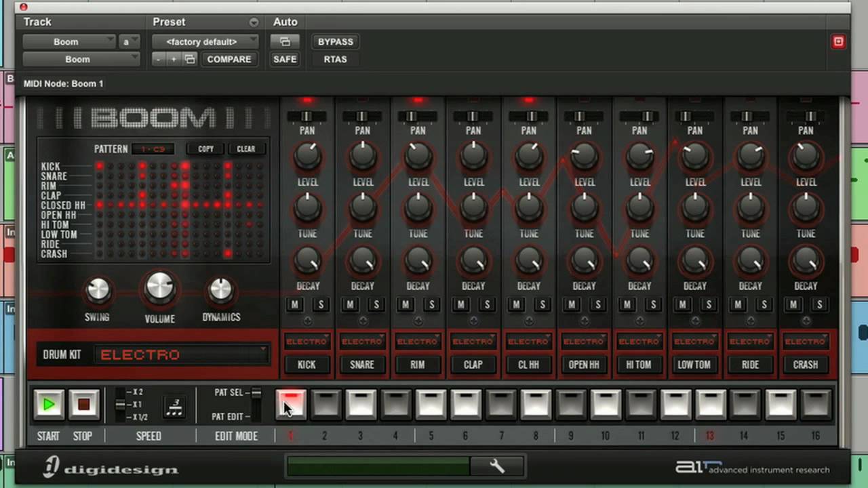The height and width of the screenshot is (488, 868).
Task: Click the red target icon at top right
Action: [x=839, y=42]
